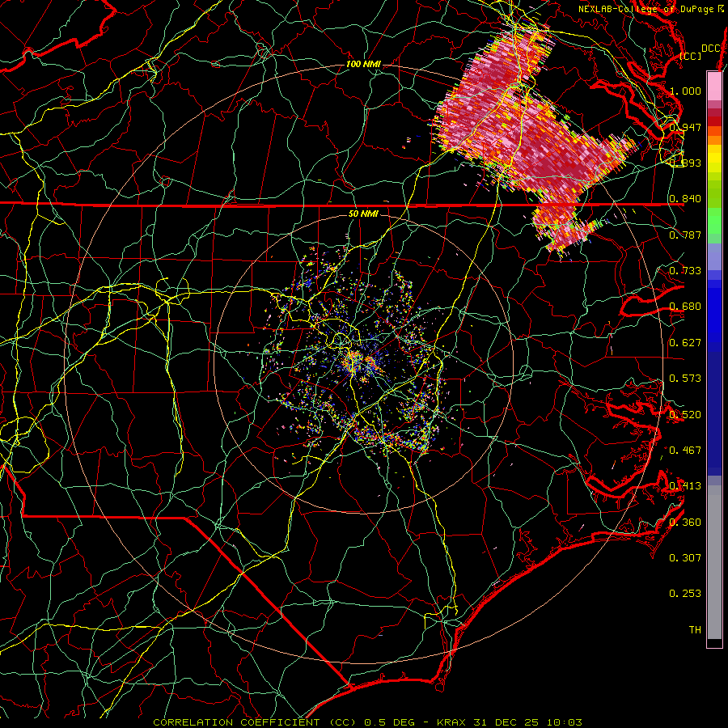Click the KRAX radar site identifier in caption

tap(453, 722)
